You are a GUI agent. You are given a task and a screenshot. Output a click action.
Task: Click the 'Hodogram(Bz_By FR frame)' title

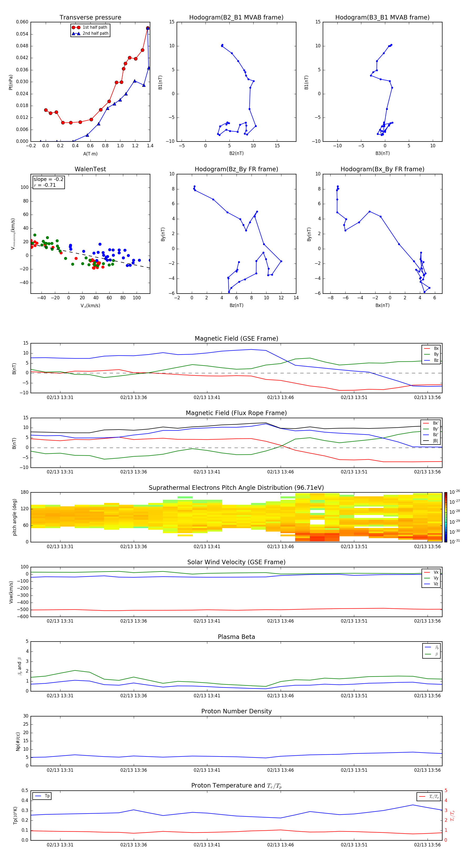pyautogui.click(x=236, y=169)
